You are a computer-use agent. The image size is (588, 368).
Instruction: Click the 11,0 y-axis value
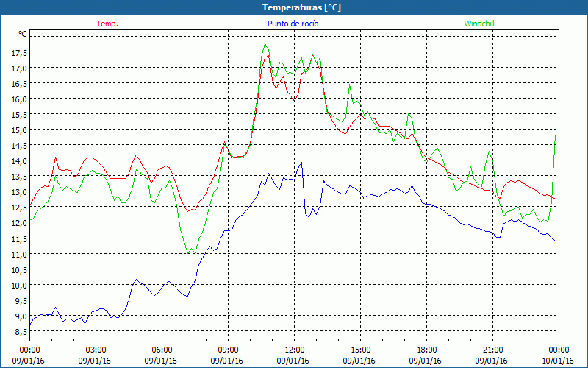(x=19, y=255)
